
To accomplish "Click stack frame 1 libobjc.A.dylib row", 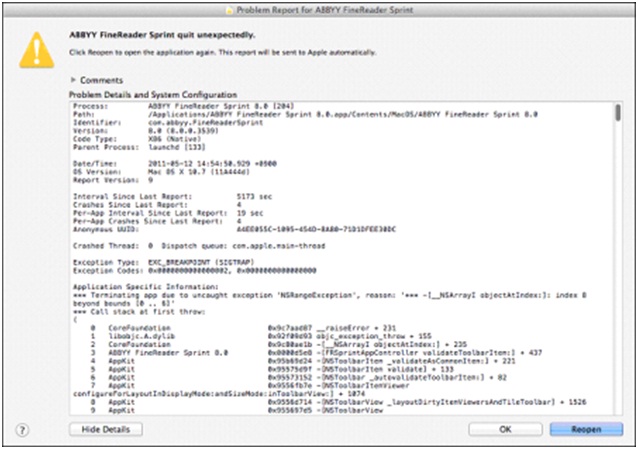I will (260, 336).
